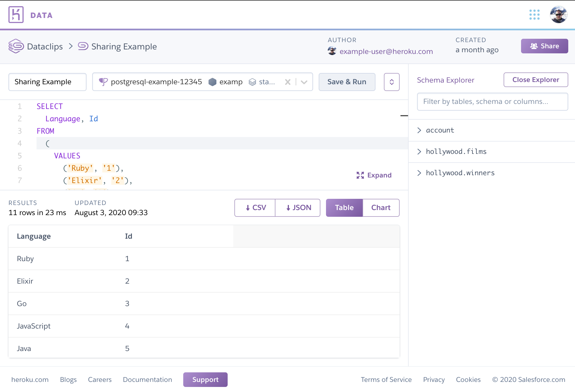Select the Go row cell
Image resolution: width=575 pixels, height=392 pixels.
(x=22, y=304)
